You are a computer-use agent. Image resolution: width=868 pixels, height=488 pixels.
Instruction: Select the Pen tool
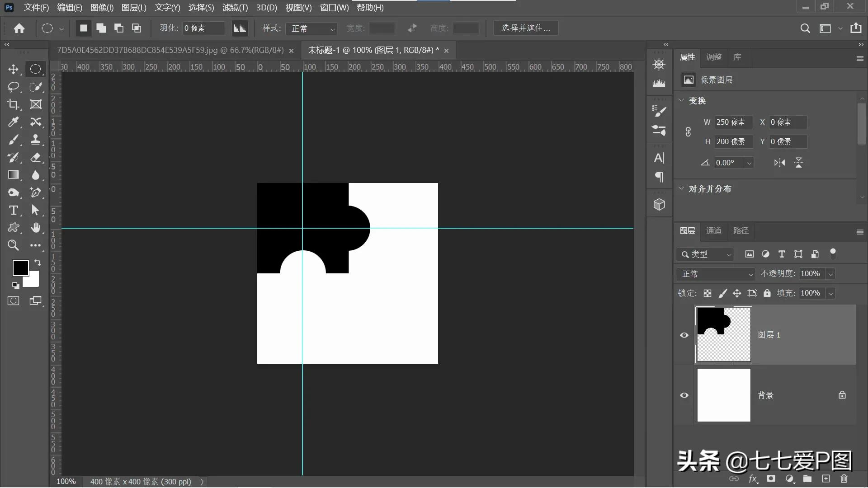[x=36, y=192]
